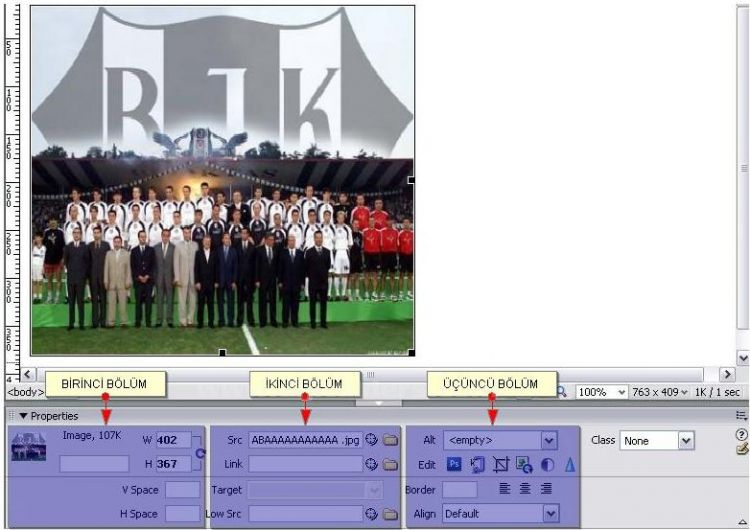Screen dimensions: 750x530
Task: Open Properties help question mark icon
Action: click(741, 434)
